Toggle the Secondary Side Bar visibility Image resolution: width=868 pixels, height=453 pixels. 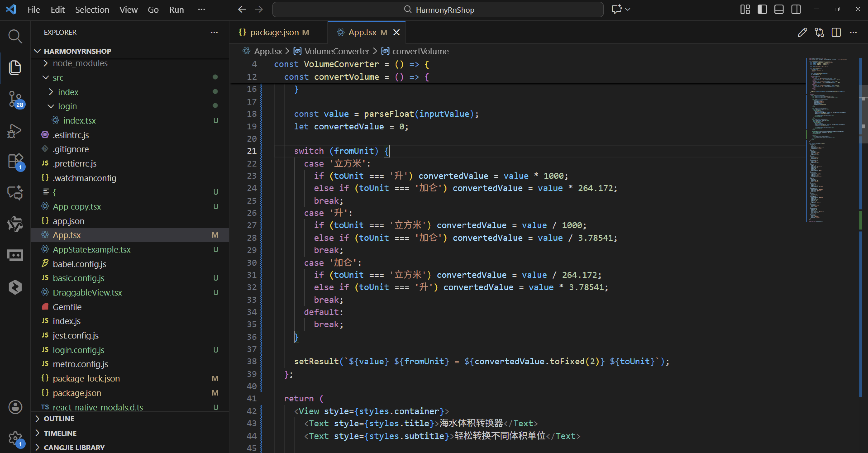796,10
